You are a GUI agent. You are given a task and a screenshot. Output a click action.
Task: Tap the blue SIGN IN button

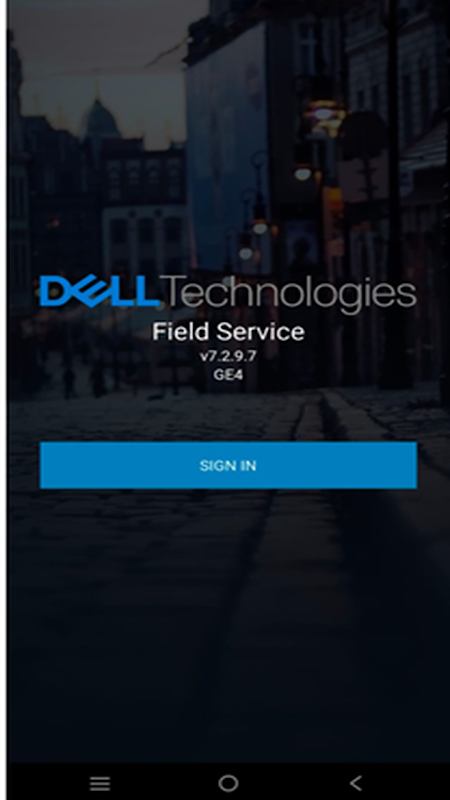tap(228, 465)
